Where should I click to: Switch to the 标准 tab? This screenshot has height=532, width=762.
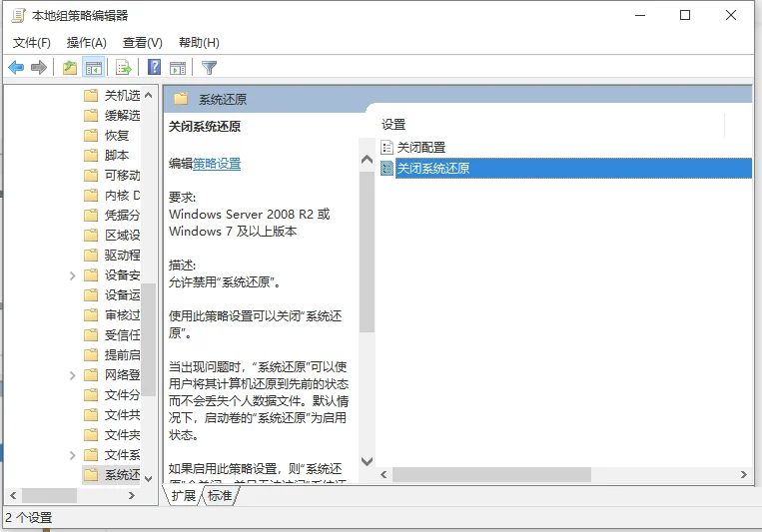(x=220, y=495)
